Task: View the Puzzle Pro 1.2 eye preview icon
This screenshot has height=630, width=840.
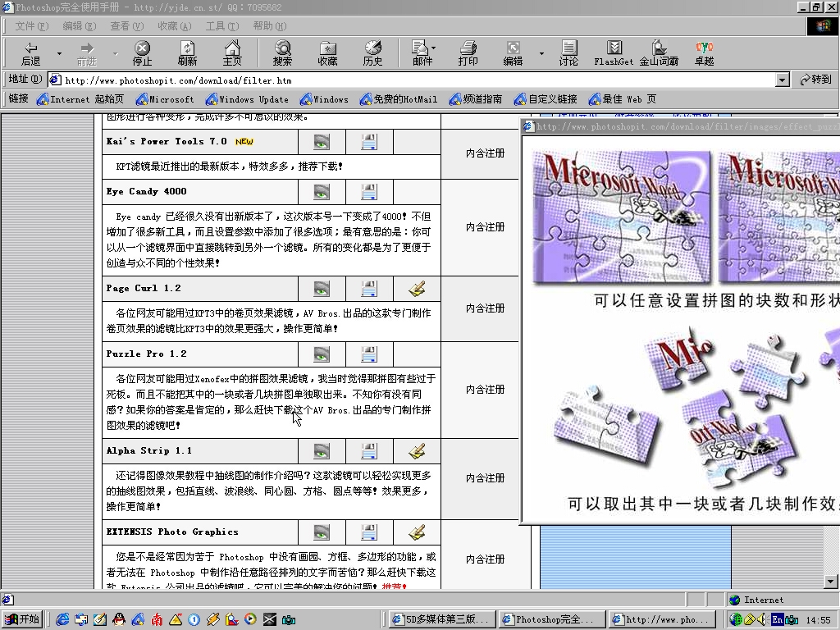Action: [x=322, y=354]
